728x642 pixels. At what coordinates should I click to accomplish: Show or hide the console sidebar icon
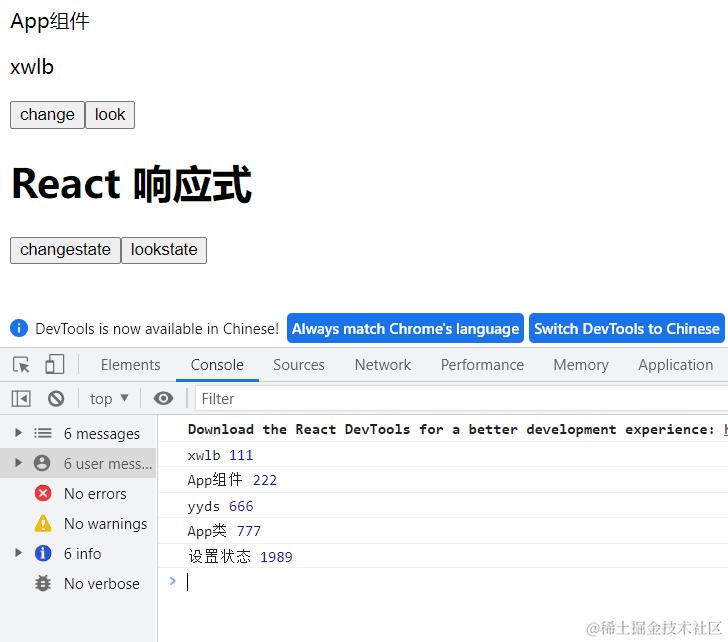21,399
